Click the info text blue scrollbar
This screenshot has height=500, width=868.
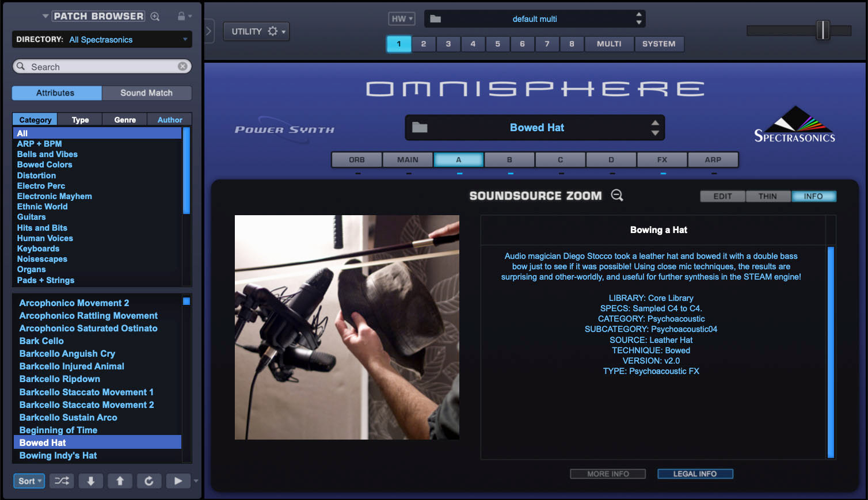(x=831, y=352)
